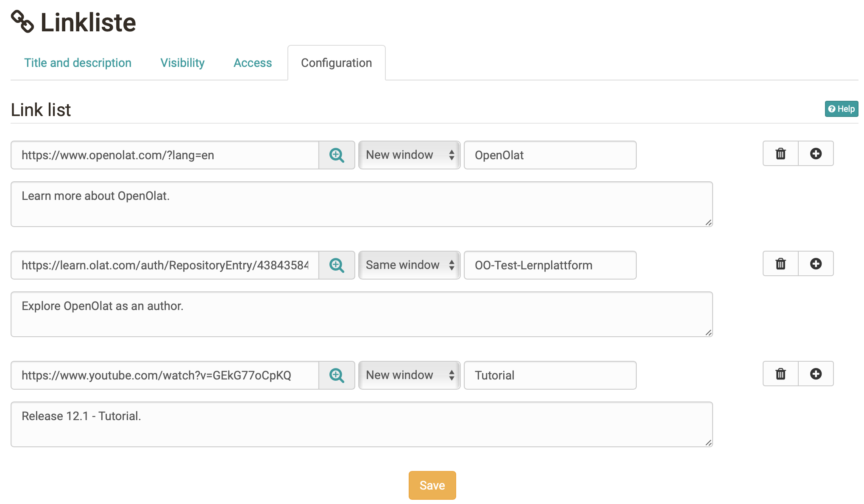The width and height of the screenshot is (864, 504).
Task: Preview the OpenOlat URL with the magnifier icon
Action: pos(336,155)
